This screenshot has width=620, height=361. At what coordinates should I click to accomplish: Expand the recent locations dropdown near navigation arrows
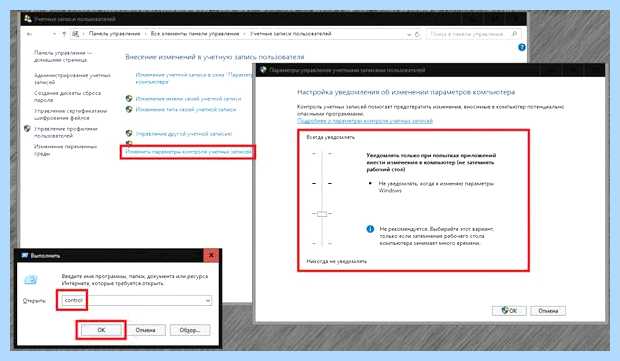(54, 34)
